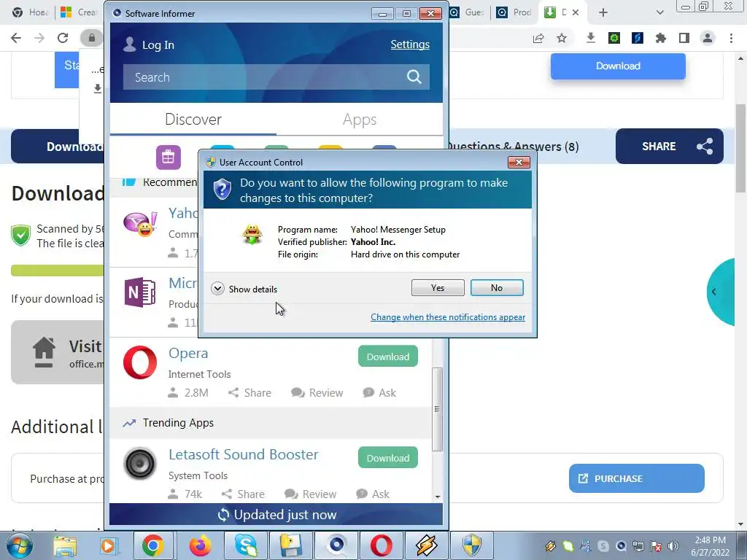This screenshot has height=560, width=747.
Task: Share the Letasoft Sound Booster entry
Action: [x=243, y=494]
